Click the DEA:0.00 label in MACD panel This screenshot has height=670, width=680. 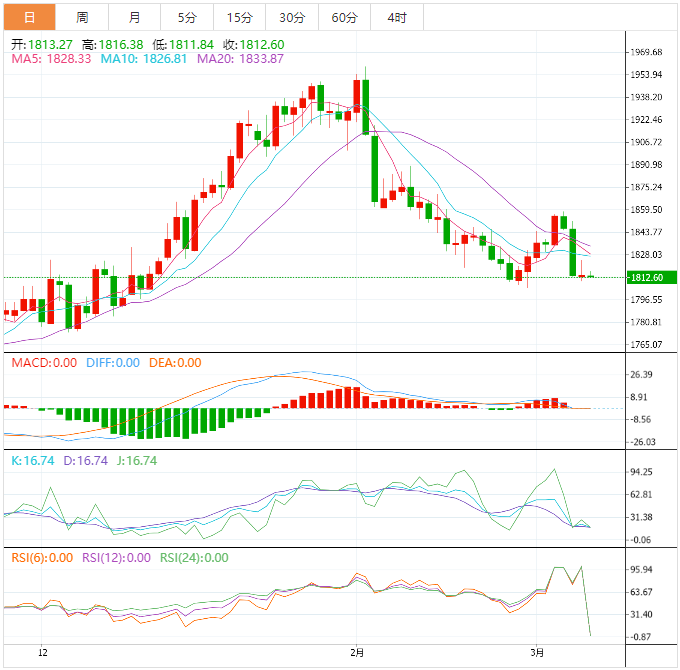click(x=175, y=363)
